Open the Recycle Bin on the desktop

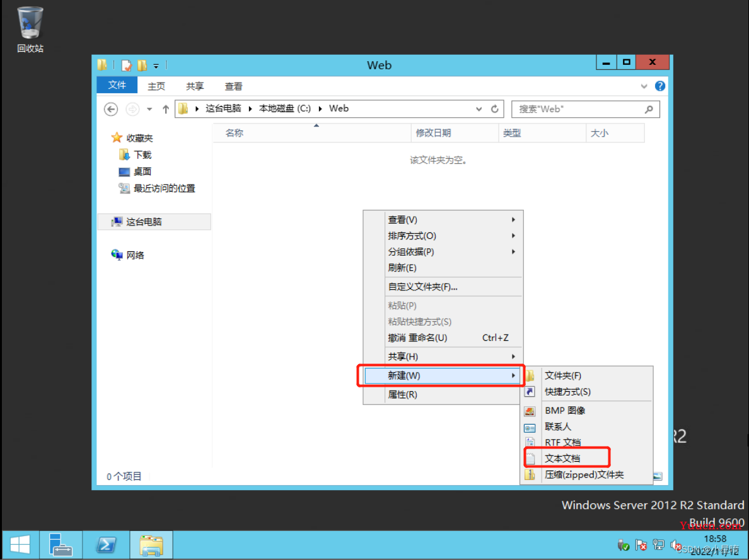pyautogui.click(x=30, y=28)
